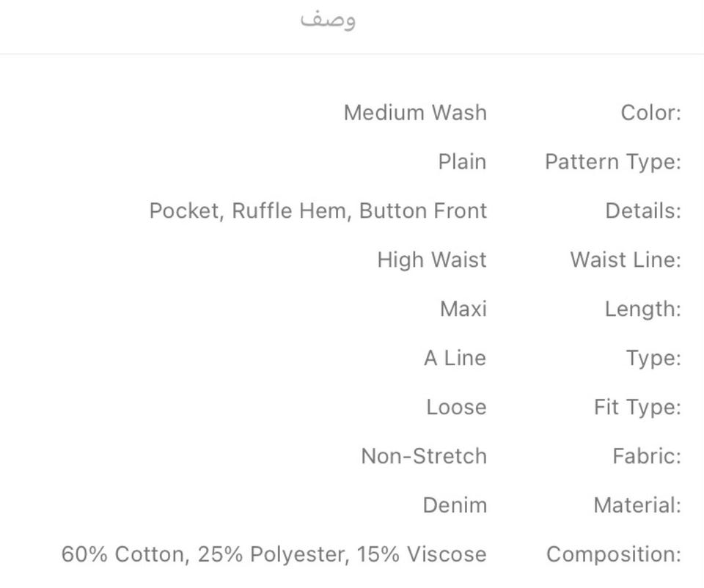Click the Material: label

637,506
